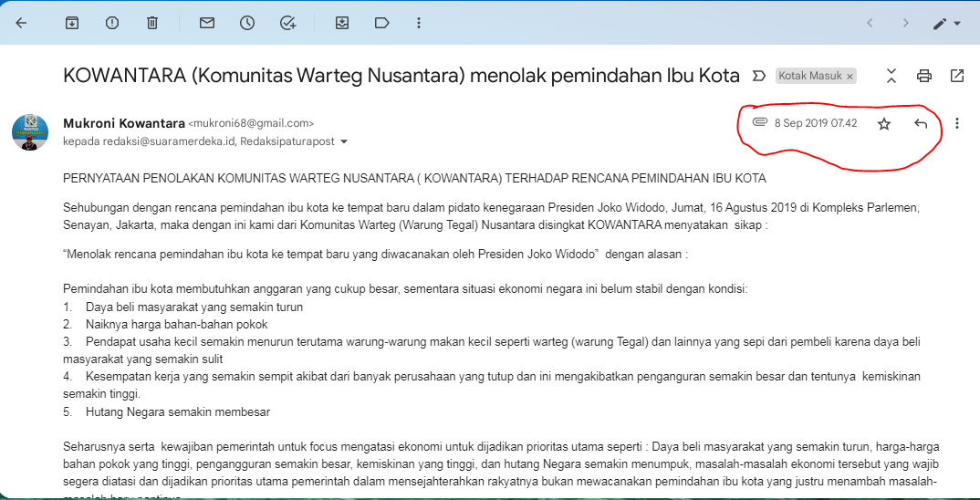Mark the email as unread
Viewport: 980px width, 500px height.
pyautogui.click(x=207, y=23)
